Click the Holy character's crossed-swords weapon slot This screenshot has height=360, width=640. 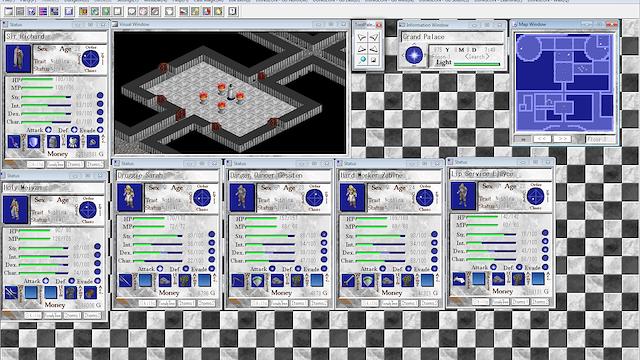click(11, 293)
